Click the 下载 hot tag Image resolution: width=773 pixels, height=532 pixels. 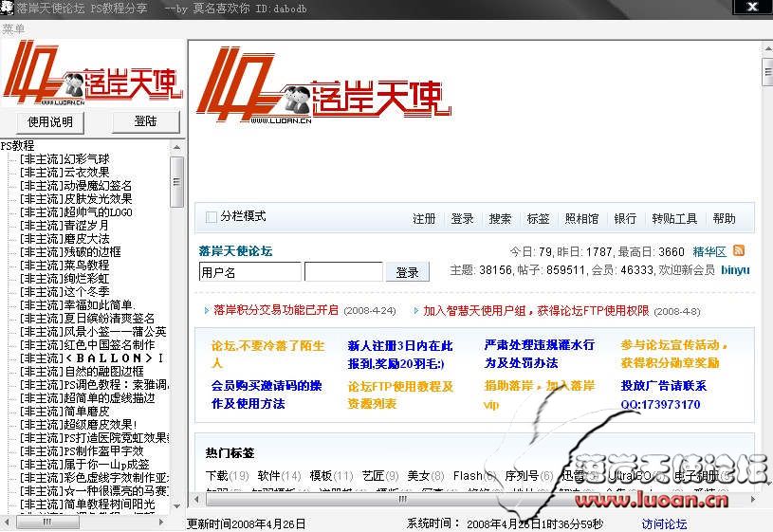click(227, 476)
